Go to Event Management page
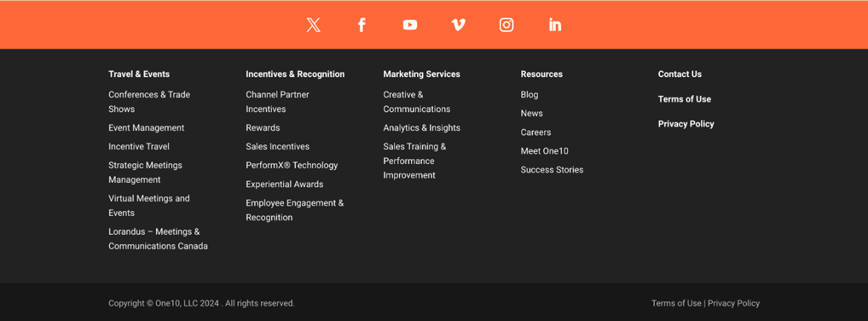 click(x=146, y=128)
